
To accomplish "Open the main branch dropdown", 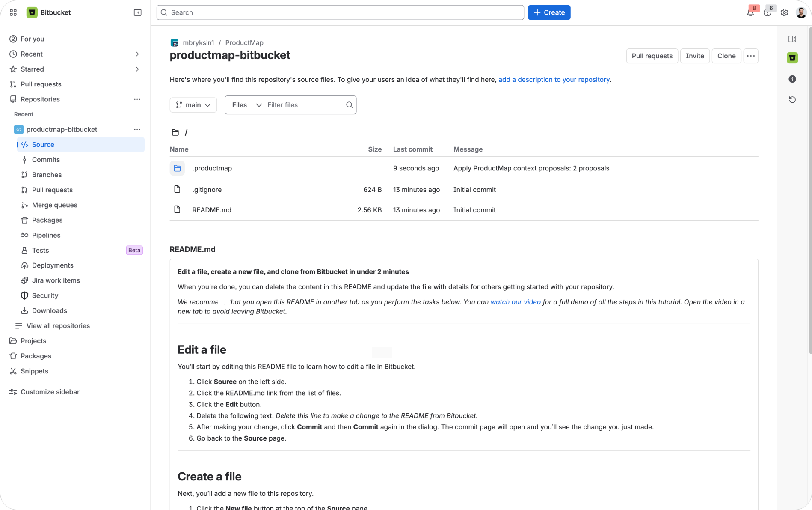I will coord(193,105).
